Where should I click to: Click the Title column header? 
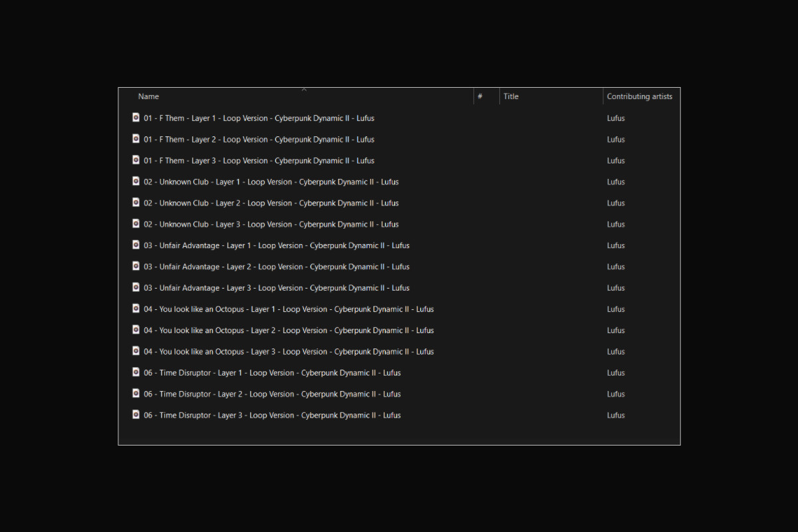511,97
